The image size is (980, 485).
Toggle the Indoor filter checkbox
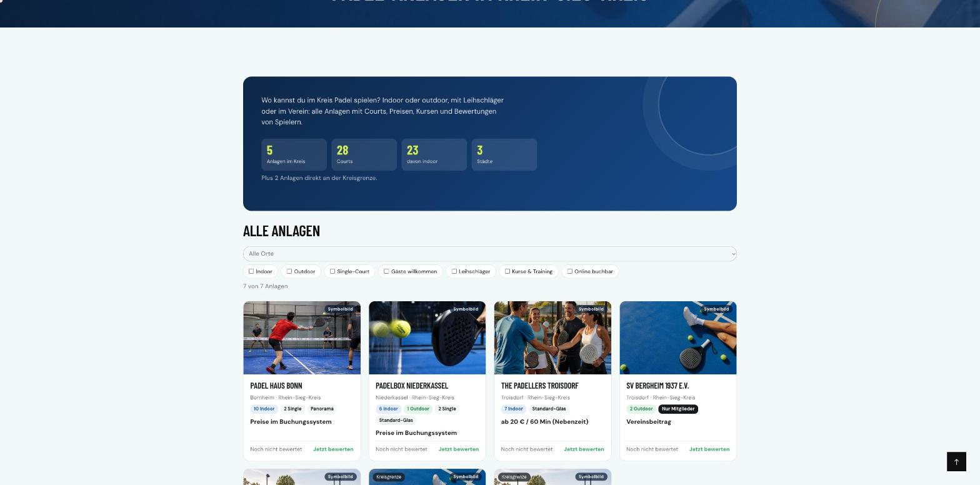tap(251, 271)
